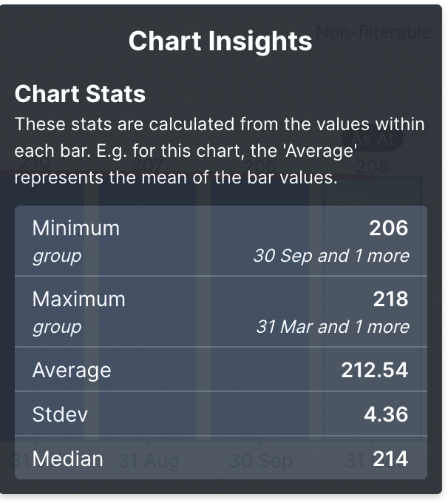This screenshot has height=503, width=448.
Task: Click the Minimum value 206
Action: [x=388, y=228]
